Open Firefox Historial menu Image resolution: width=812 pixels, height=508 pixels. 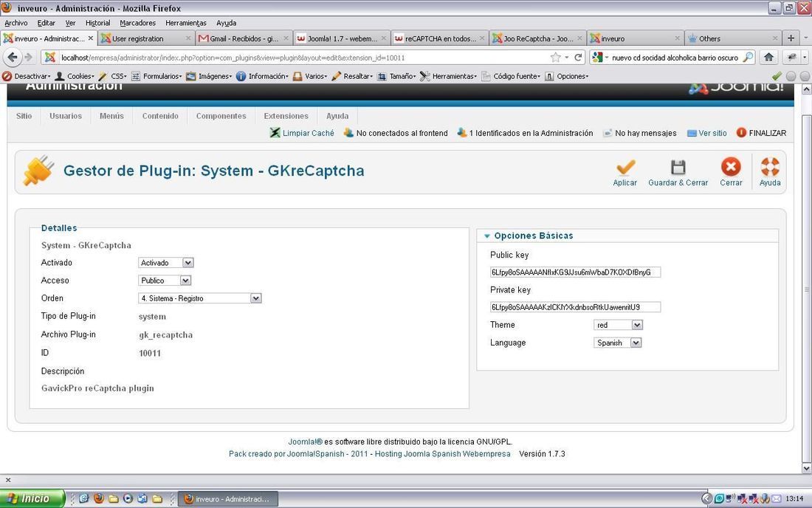(x=98, y=23)
